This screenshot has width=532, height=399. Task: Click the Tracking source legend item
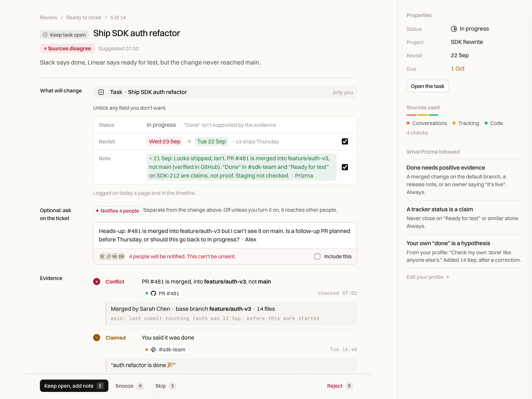click(466, 123)
